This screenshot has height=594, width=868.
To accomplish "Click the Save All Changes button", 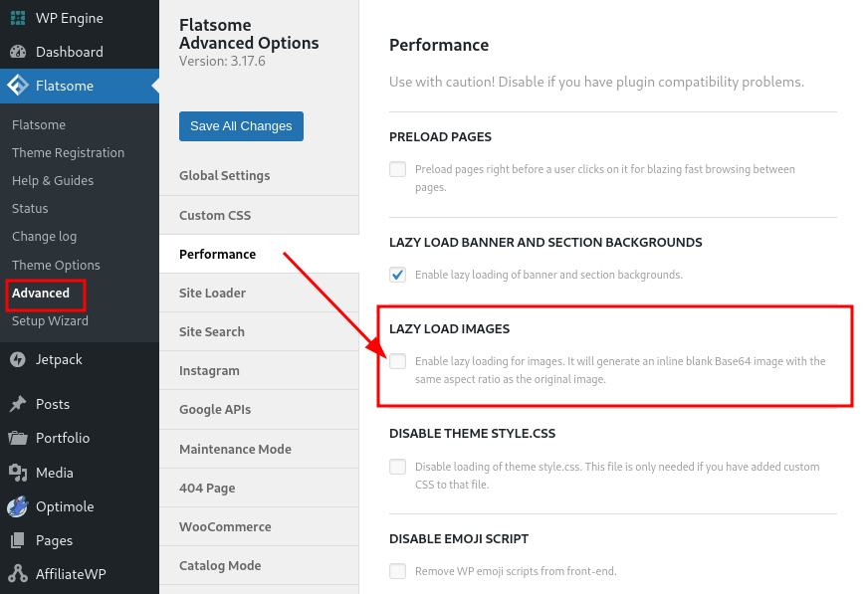I will pyautogui.click(x=241, y=126).
